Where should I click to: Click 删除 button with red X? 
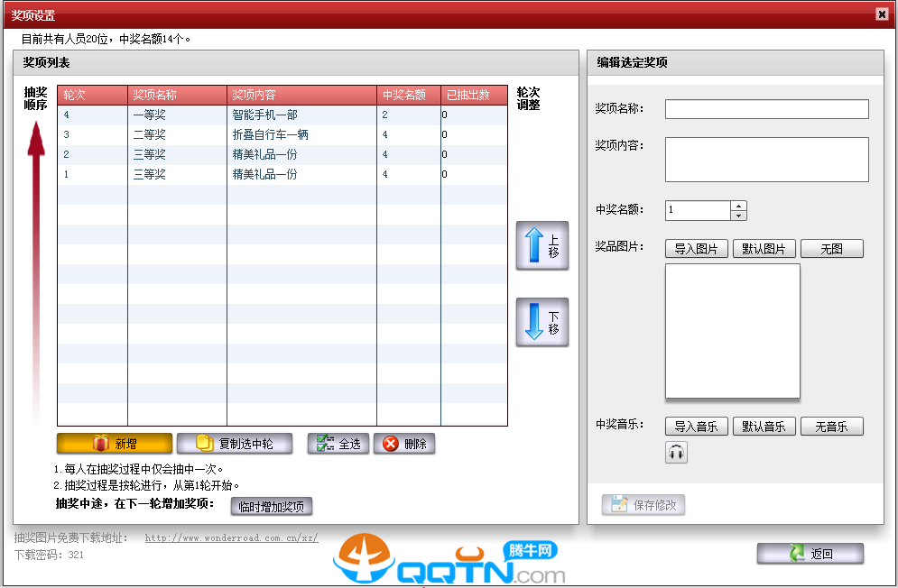[x=403, y=444]
